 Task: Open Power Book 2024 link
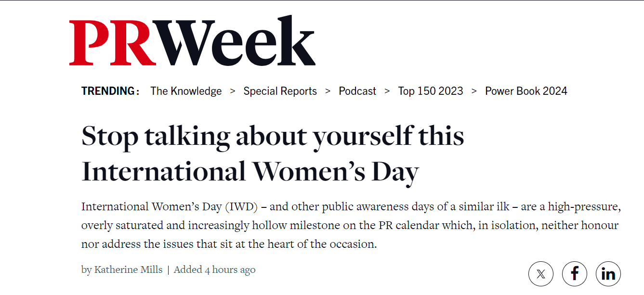click(526, 91)
